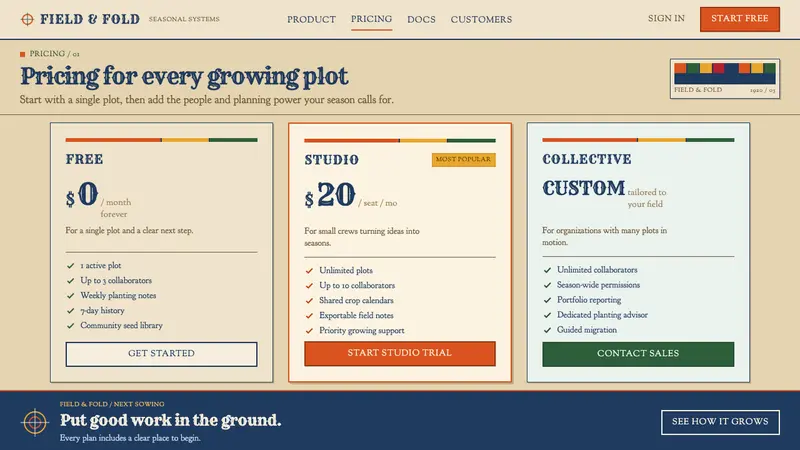800x450 pixels.
Task: Click the checkmark beside 1 active plot
Action: pyautogui.click(x=70, y=265)
